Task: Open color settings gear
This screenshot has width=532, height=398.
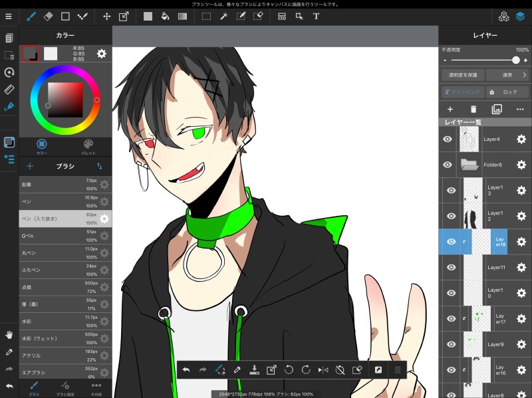Action: point(102,54)
